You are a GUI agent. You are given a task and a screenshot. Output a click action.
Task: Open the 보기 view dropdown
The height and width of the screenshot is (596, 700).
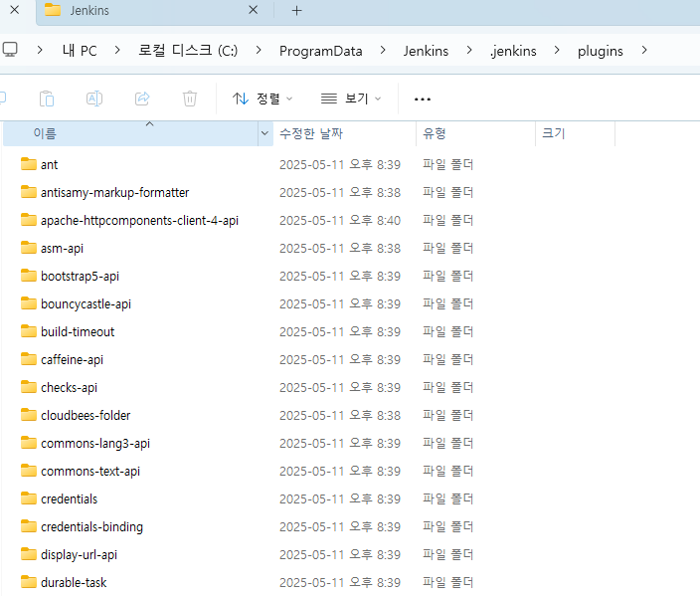(x=351, y=99)
